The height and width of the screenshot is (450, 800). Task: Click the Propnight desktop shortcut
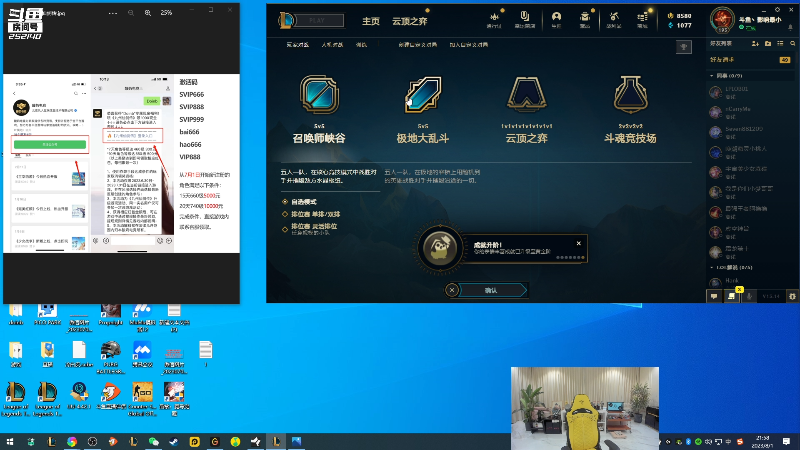[110, 314]
